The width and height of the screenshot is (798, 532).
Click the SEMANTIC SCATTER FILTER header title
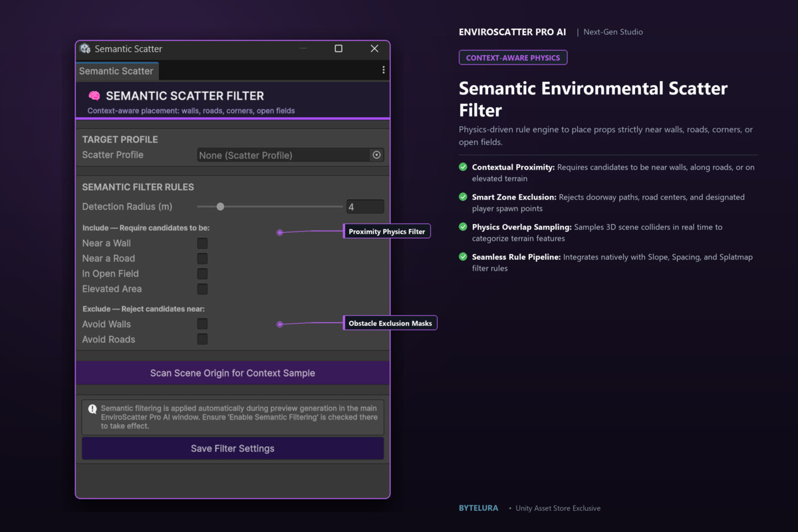pos(185,96)
